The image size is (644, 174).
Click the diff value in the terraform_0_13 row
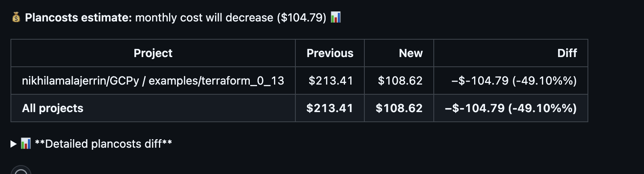514,81
